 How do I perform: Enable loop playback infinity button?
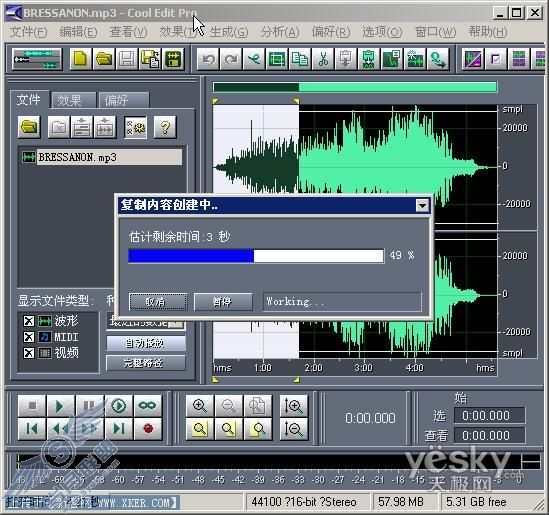point(148,406)
